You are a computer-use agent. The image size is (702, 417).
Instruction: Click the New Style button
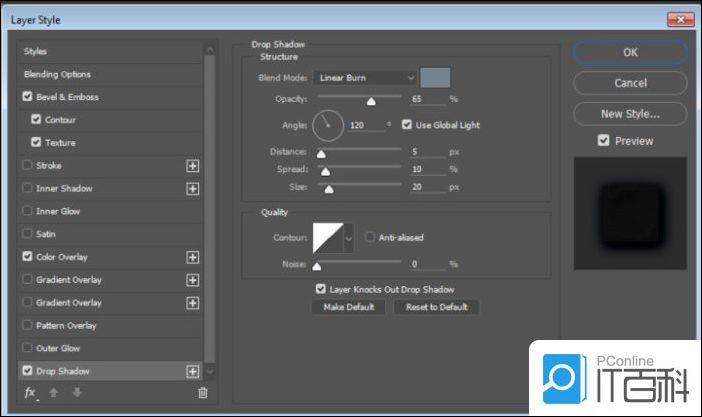pos(630,114)
